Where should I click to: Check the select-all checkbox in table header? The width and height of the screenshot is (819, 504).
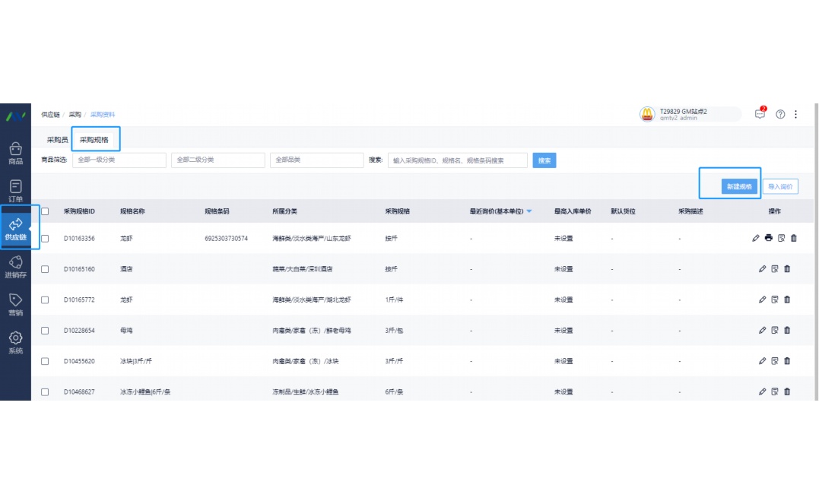(44, 211)
